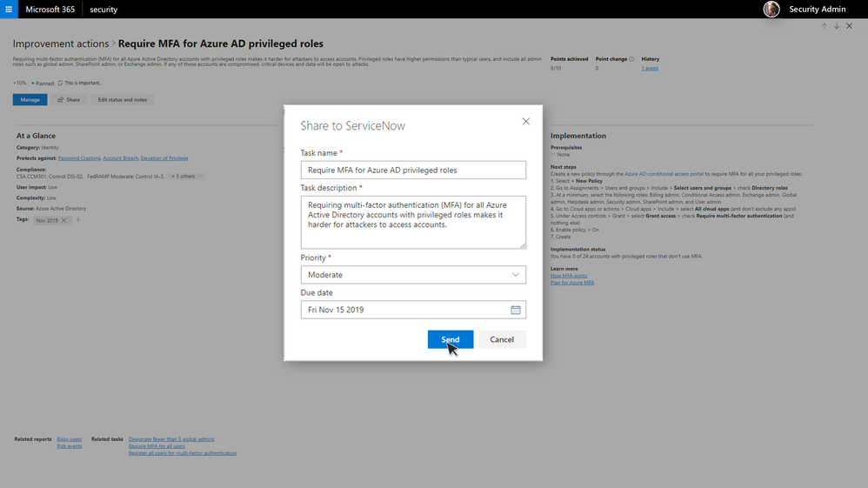
Task: Open Azure AD conditional access portal link
Action: point(664,174)
